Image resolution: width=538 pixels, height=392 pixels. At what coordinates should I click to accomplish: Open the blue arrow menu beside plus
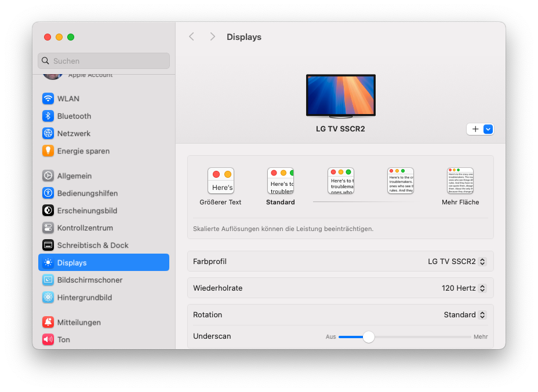pyautogui.click(x=488, y=129)
